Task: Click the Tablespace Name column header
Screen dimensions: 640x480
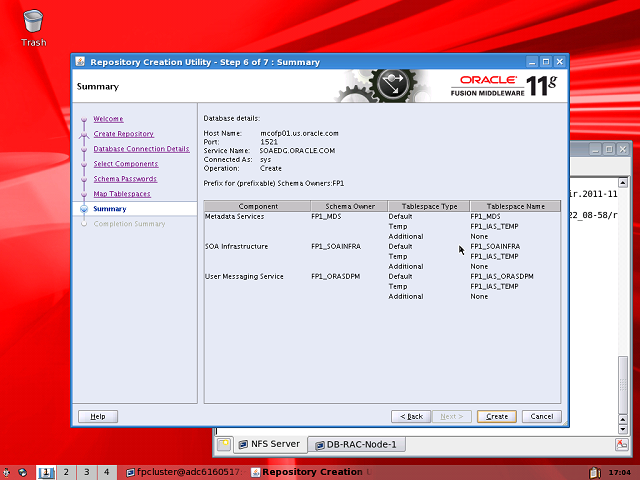Action: pyautogui.click(x=516, y=206)
